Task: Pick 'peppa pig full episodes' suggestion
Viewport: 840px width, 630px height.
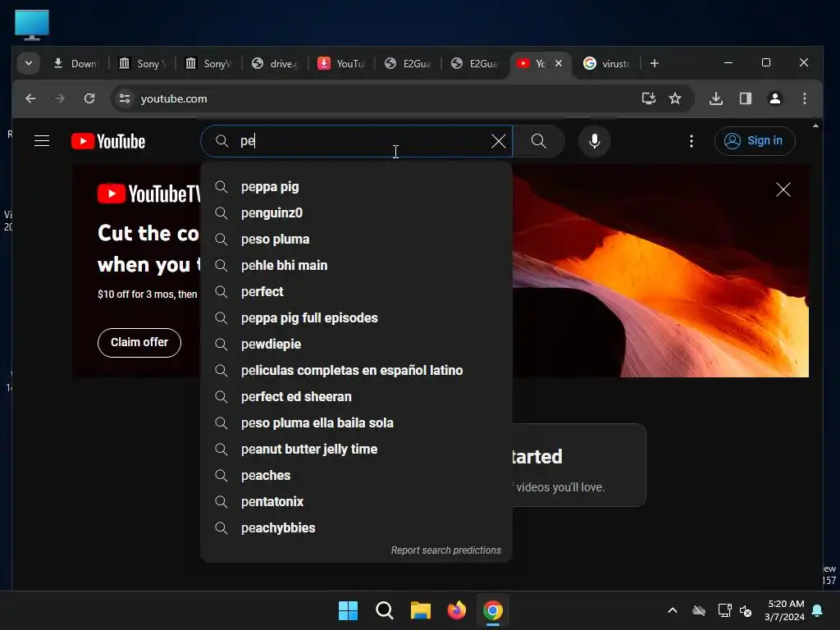Action: 356,317
